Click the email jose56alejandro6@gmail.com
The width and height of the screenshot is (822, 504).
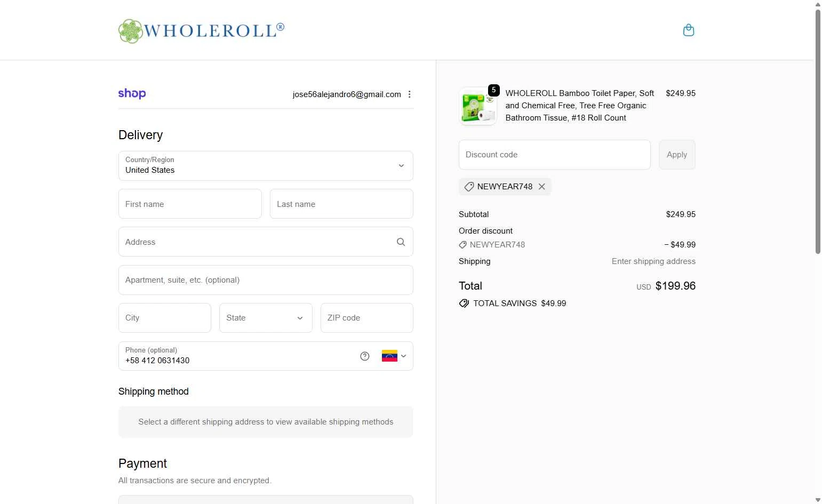coord(347,94)
